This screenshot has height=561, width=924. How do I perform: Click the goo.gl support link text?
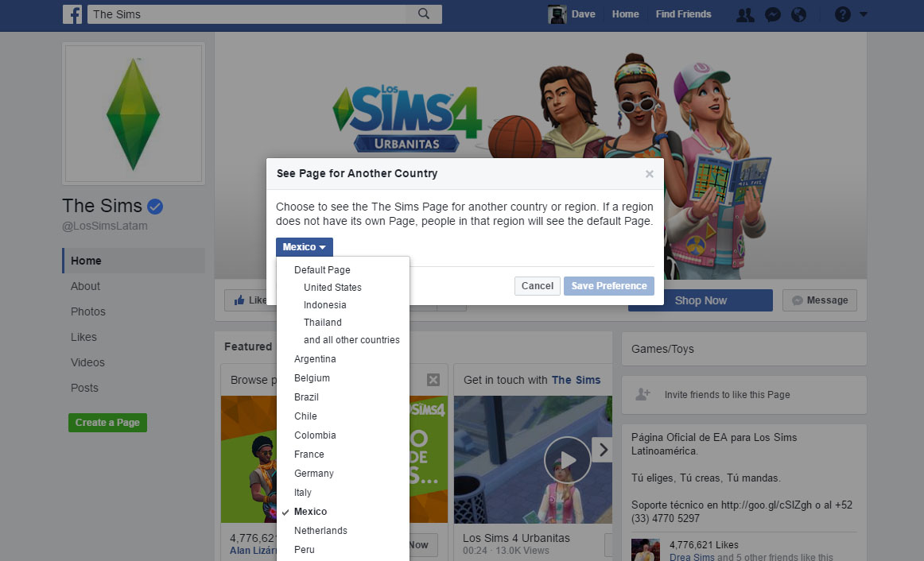[766, 505]
